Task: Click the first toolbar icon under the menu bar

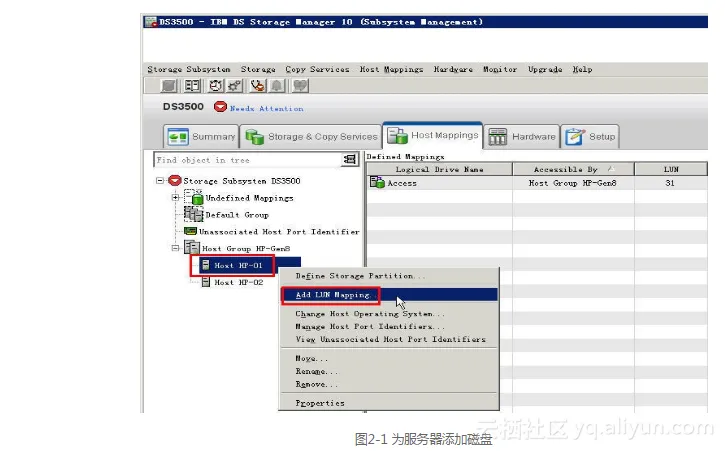Action: [168, 87]
